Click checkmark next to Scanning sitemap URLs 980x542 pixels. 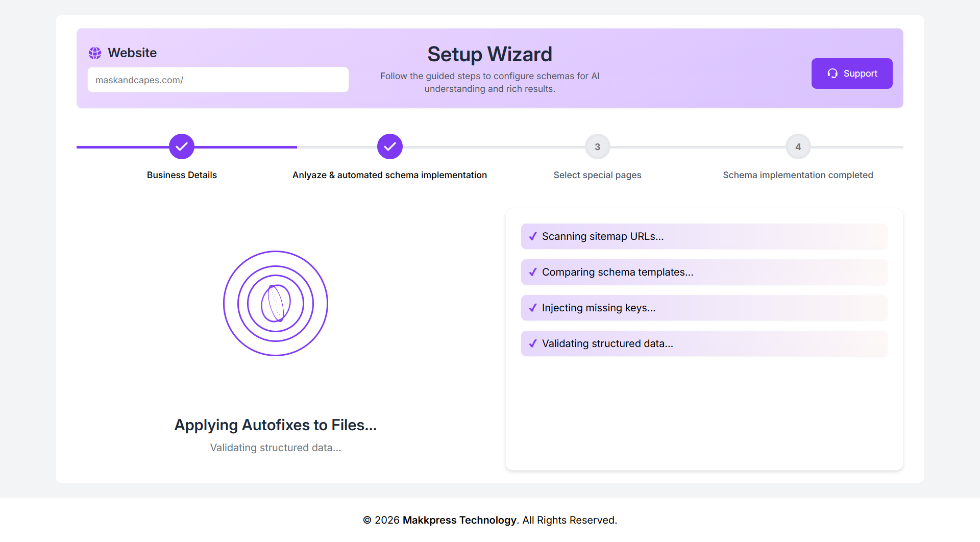point(533,236)
